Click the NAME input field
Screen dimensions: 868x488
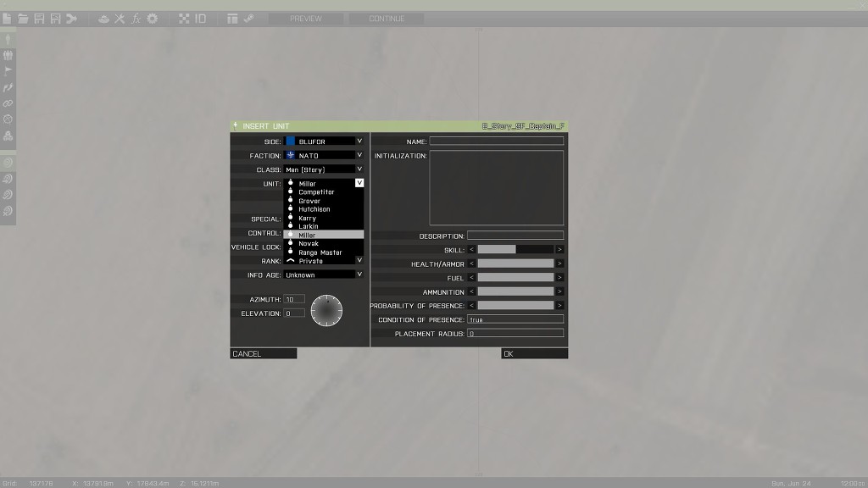click(x=496, y=141)
